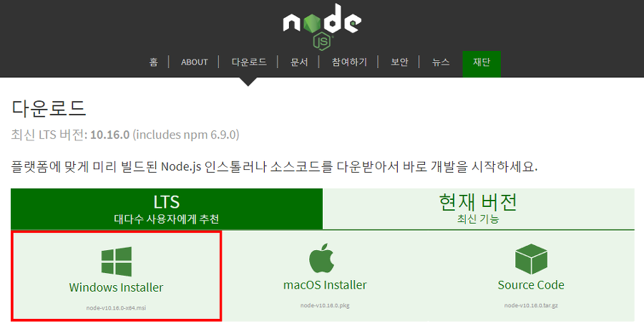
Task: Click the green 재단 button
Action: point(482,64)
